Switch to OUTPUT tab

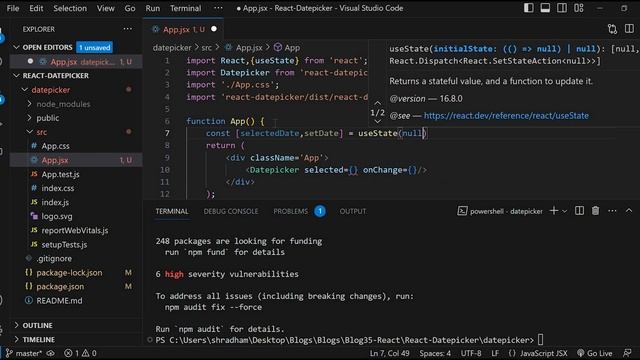click(353, 211)
